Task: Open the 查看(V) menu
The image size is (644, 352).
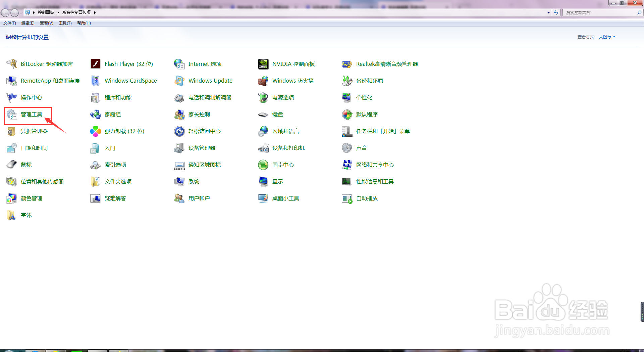Action: tap(47, 23)
